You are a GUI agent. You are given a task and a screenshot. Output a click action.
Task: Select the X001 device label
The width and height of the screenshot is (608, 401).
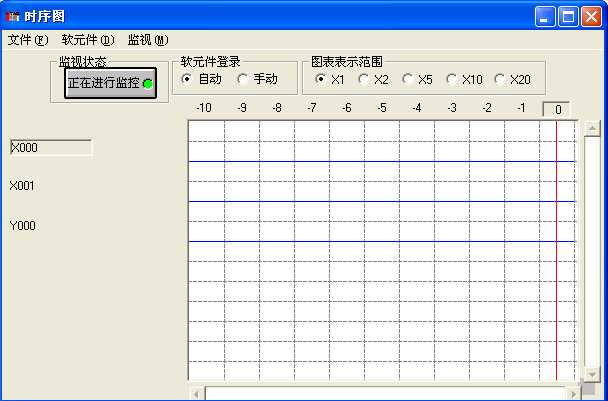coord(22,186)
